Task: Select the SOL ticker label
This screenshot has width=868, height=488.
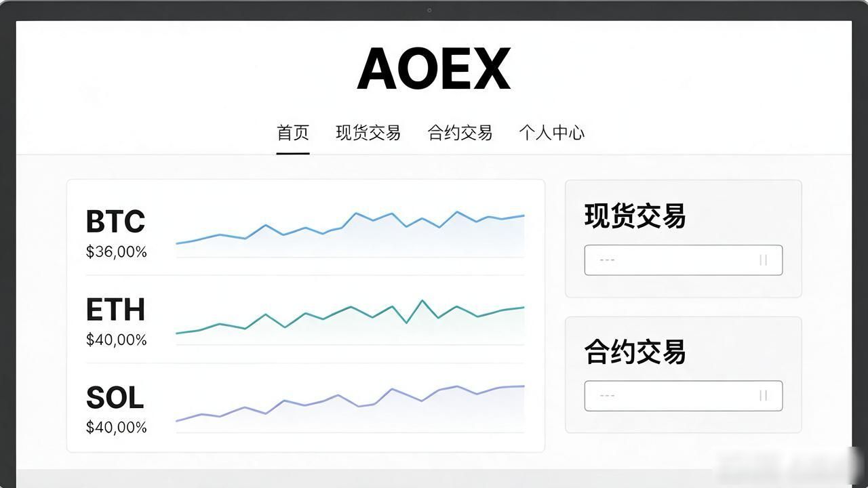Action: 115,398
